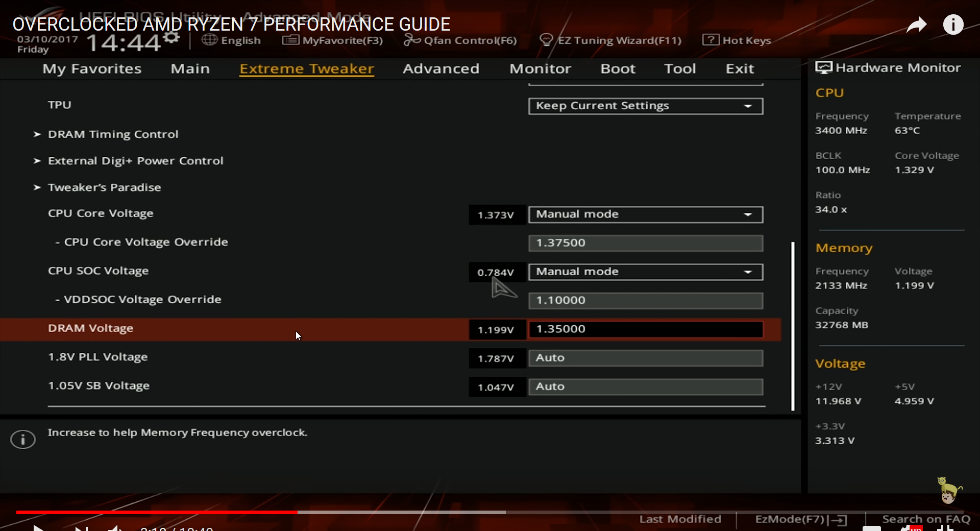The width and height of the screenshot is (980, 531).
Task: Switch to EzMode(F7)
Action: (x=800, y=519)
